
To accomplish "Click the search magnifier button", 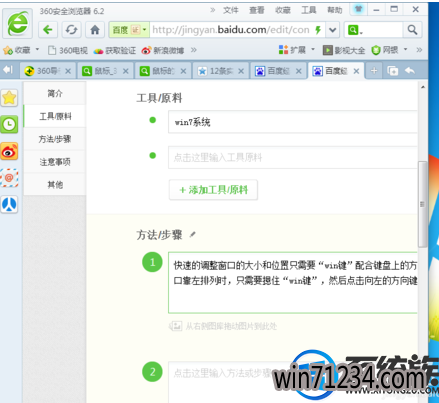I will click(x=412, y=30).
